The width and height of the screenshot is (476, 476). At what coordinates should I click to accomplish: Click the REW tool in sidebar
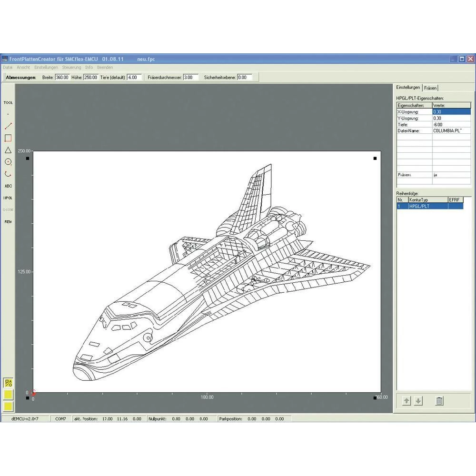tap(8, 221)
